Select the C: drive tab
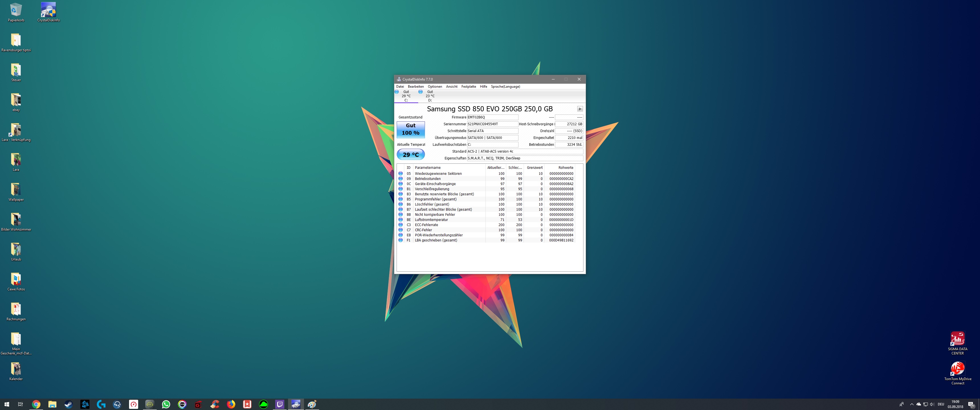 point(406,96)
